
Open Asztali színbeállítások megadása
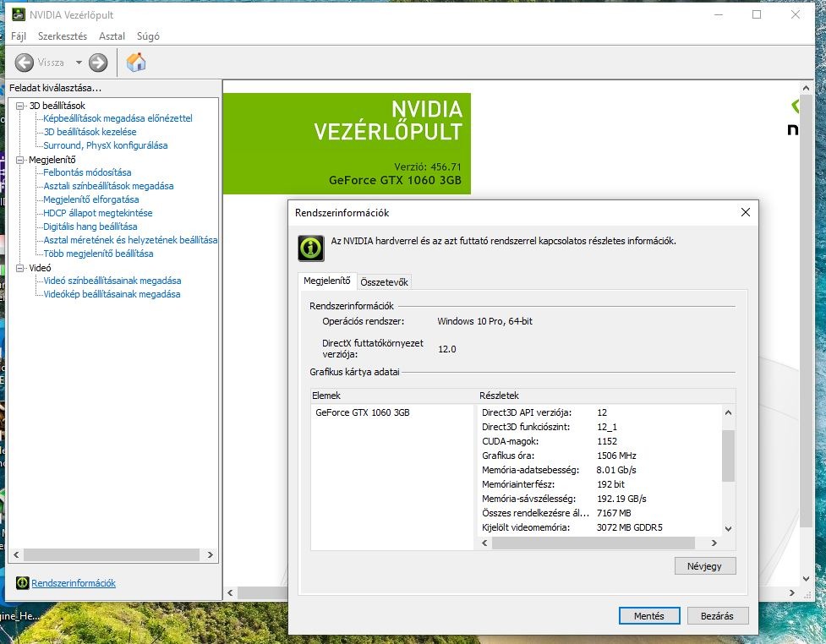pyautogui.click(x=108, y=186)
